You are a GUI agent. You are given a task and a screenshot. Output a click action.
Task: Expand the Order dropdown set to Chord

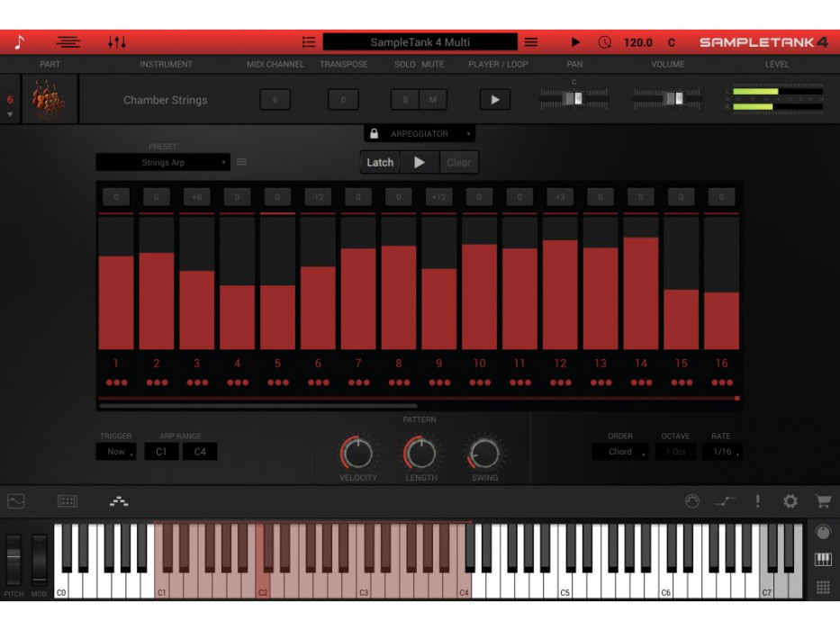tap(620, 452)
